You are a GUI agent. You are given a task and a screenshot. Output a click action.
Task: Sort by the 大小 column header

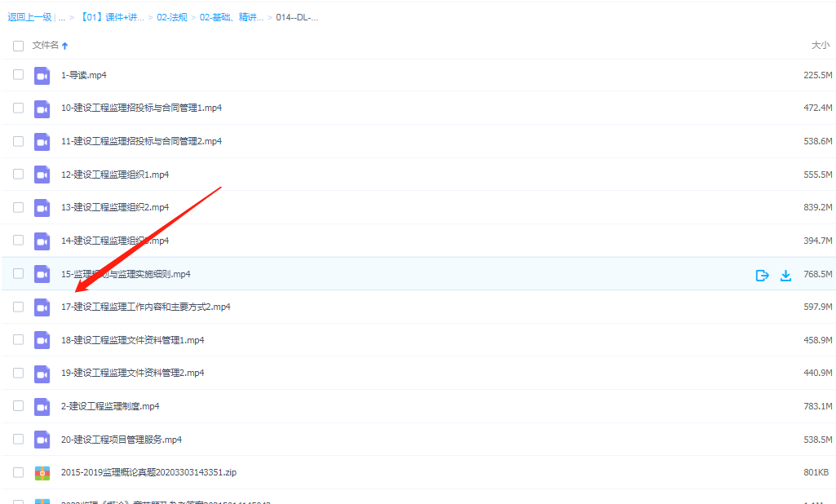point(820,46)
